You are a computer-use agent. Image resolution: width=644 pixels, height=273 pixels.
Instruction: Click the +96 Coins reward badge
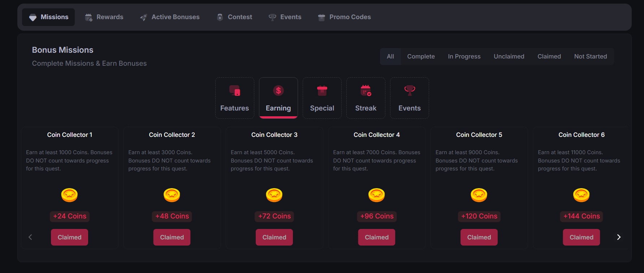377,216
